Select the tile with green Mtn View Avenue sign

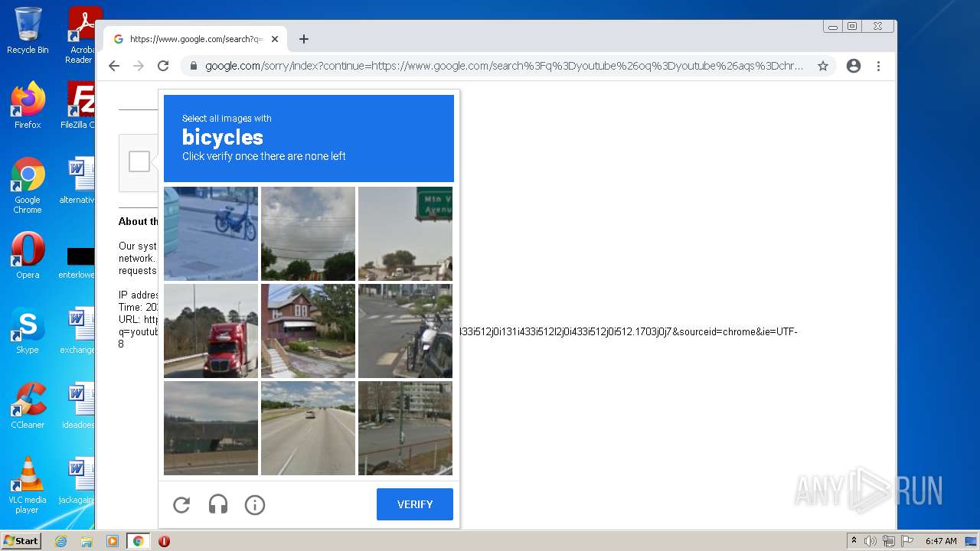coord(405,233)
